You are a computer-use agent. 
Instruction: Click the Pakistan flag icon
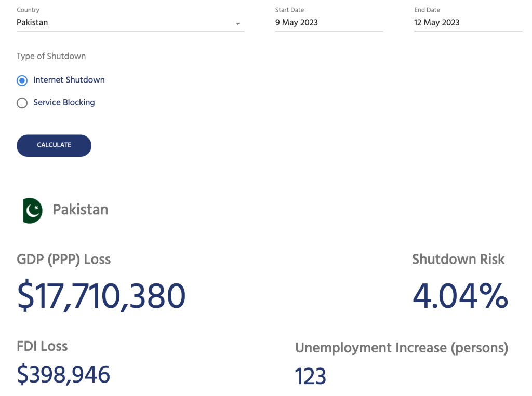click(x=33, y=210)
